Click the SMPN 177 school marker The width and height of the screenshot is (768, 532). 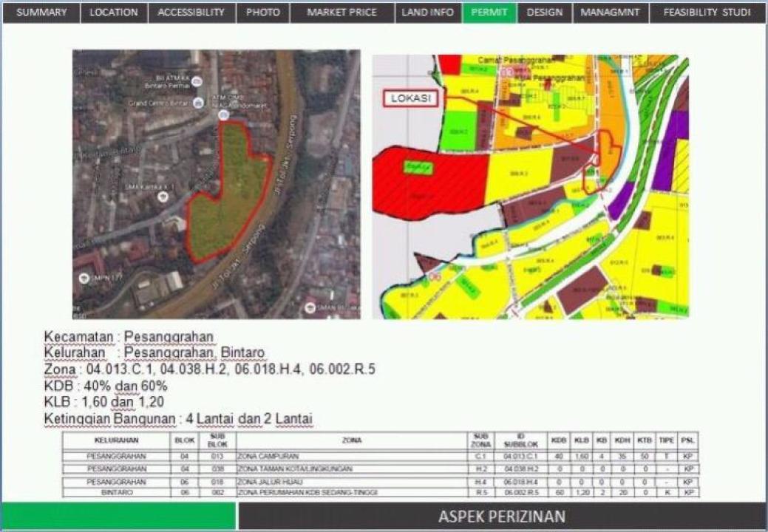[84, 279]
